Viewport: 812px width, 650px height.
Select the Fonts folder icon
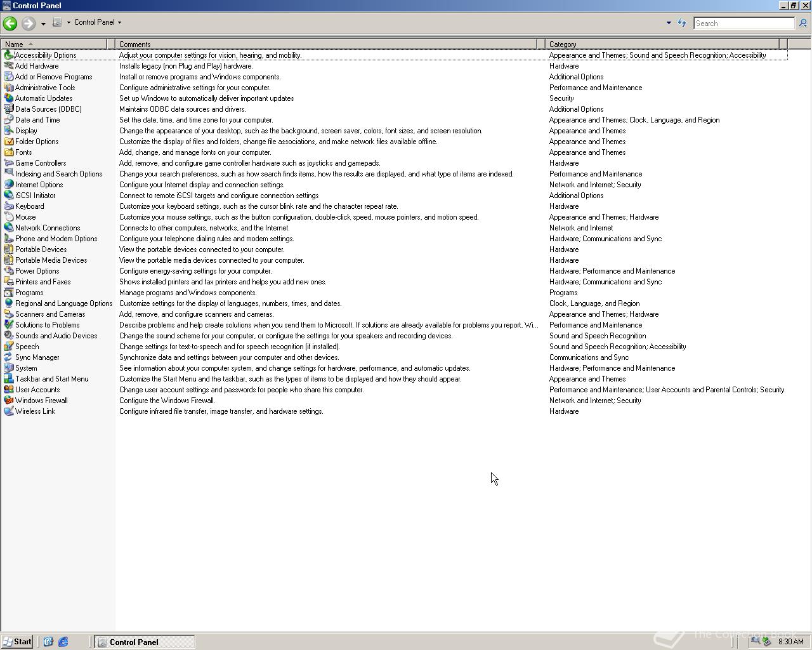tap(8, 152)
